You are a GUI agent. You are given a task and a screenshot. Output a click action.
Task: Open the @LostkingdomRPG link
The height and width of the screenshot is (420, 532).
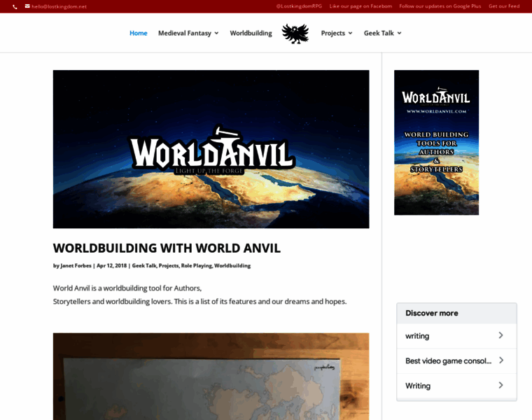pos(299,6)
